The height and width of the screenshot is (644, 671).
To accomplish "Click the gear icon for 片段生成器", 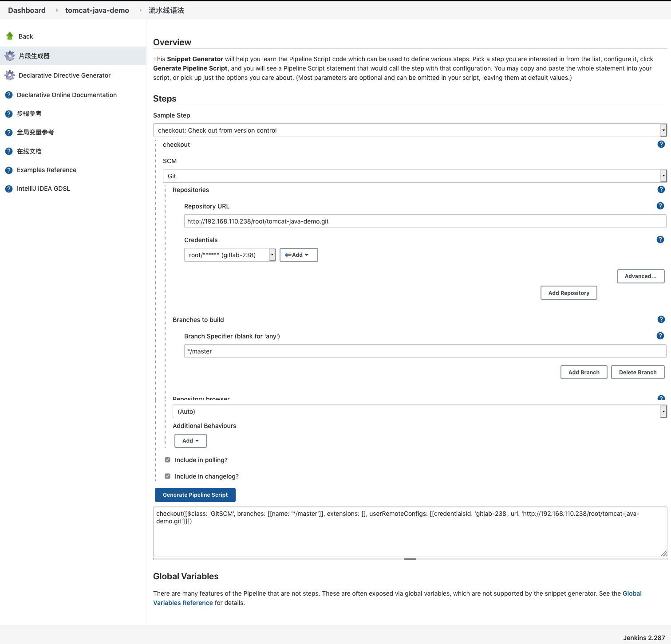I will (x=10, y=56).
